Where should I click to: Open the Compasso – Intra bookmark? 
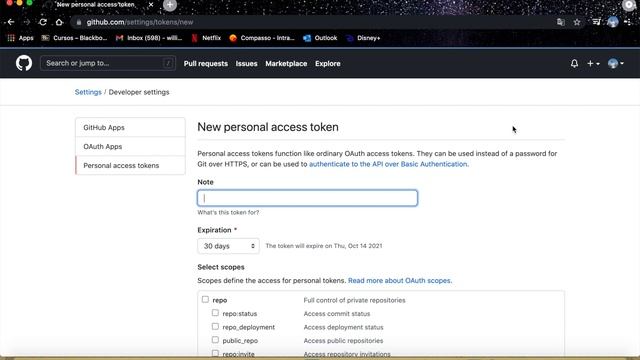click(262, 38)
